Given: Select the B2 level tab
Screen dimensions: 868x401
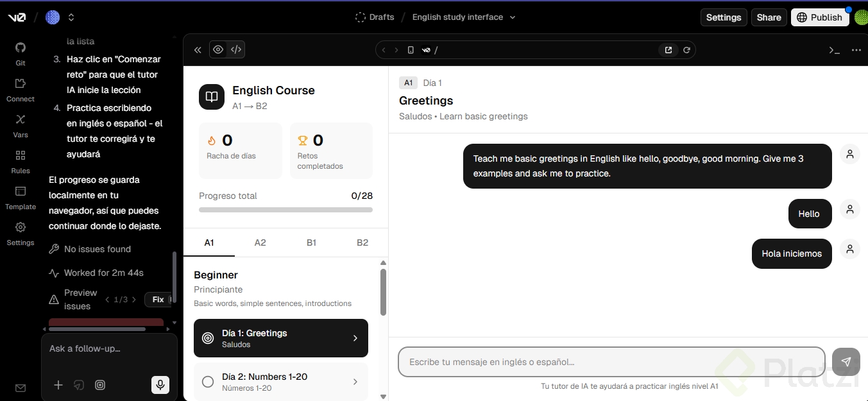Looking at the screenshot, I should pyautogui.click(x=362, y=243).
